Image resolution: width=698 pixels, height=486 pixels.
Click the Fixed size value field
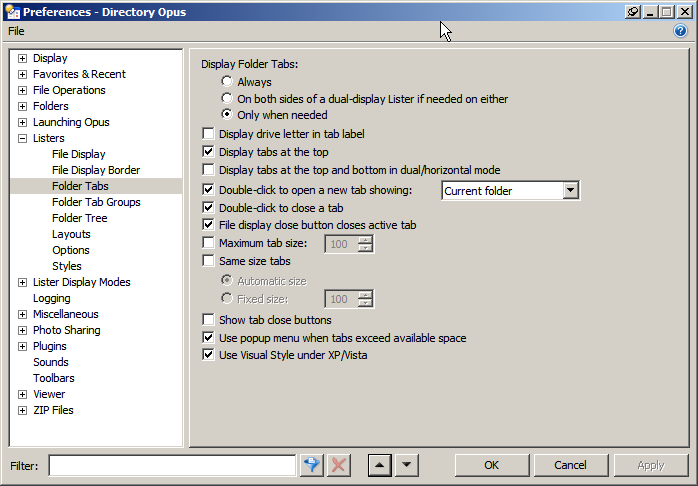click(x=341, y=299)
